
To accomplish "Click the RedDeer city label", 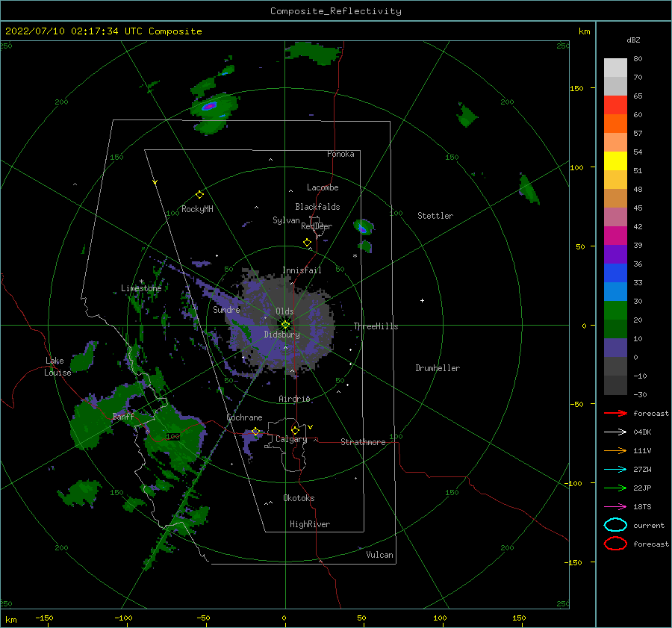I will tap(317, 226).
